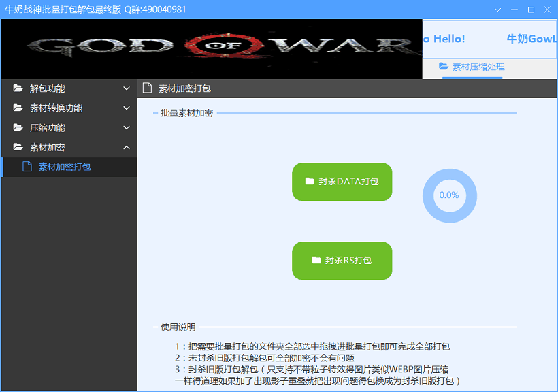Screen dimensions: 558x392
Task: Click instruction line 1 about 批量打包的文件夹
Action: pos(312,346)
